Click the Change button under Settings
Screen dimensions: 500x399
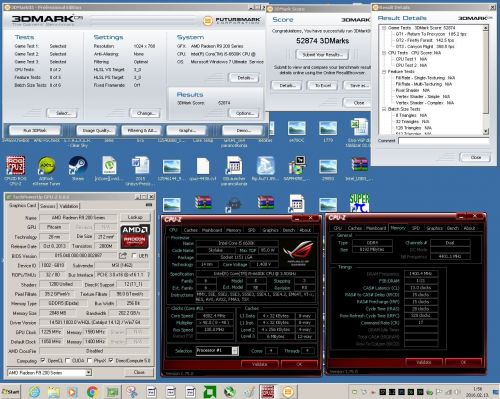click(145, 113)
